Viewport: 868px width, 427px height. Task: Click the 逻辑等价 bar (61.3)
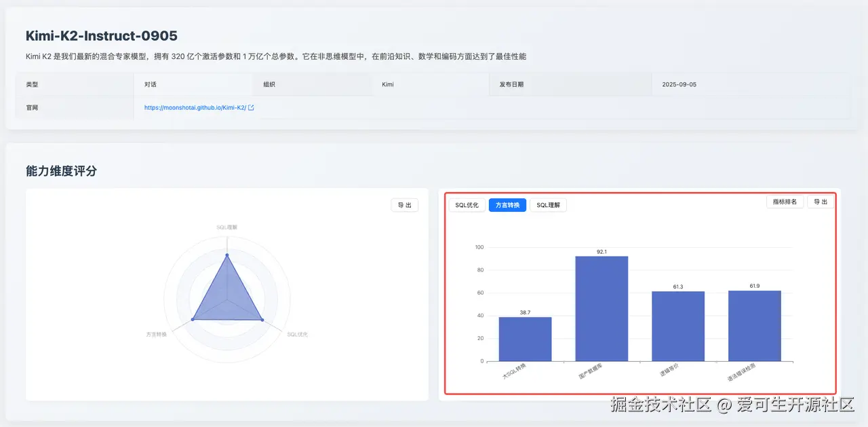tap(678, 326)
